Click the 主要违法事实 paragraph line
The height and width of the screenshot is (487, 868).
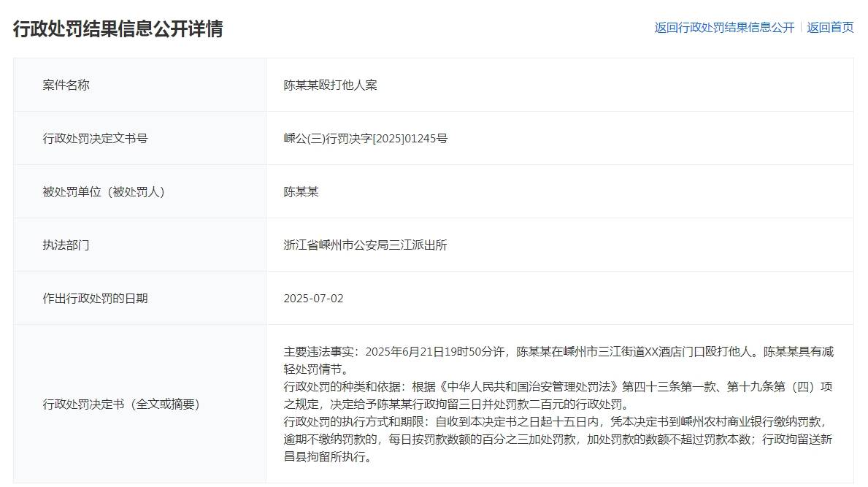click(x=558, y=351)
